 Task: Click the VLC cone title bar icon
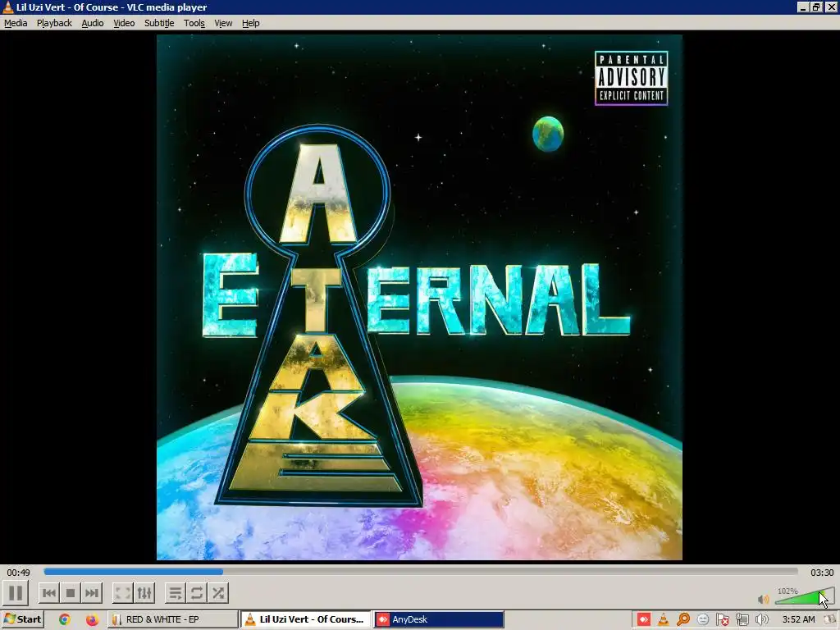[x=7, y=7]
